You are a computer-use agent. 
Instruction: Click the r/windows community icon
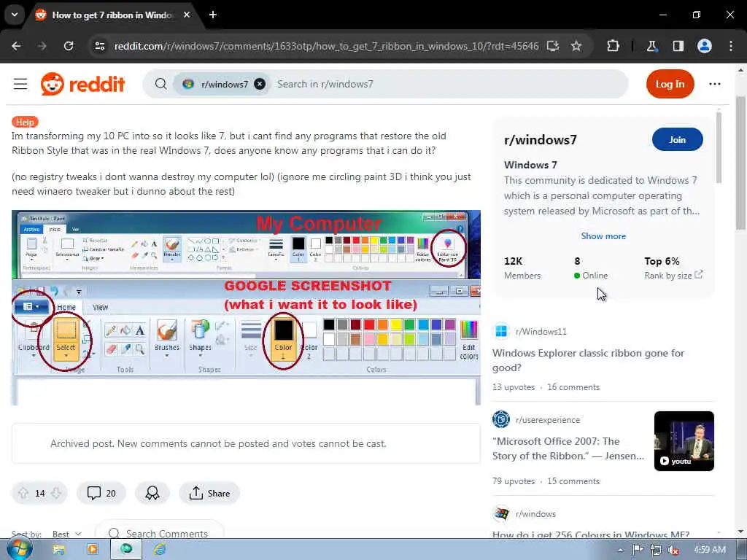(501, 514)
